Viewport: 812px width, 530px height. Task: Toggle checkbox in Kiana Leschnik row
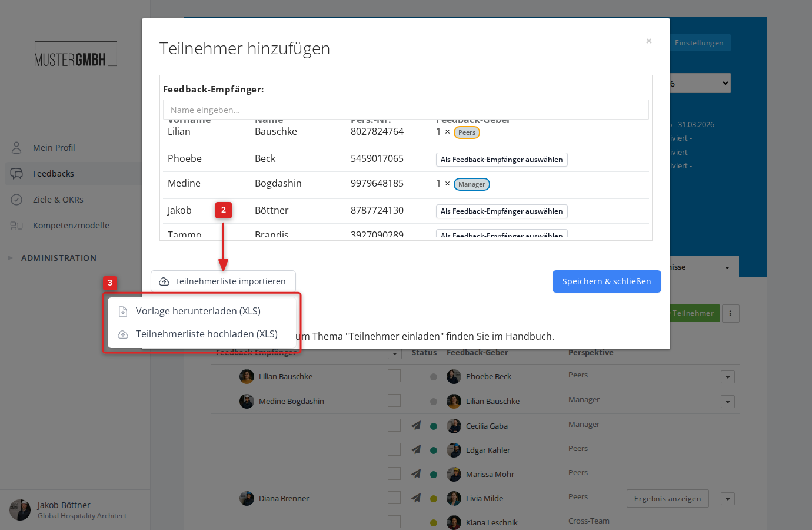pos(394,522)
